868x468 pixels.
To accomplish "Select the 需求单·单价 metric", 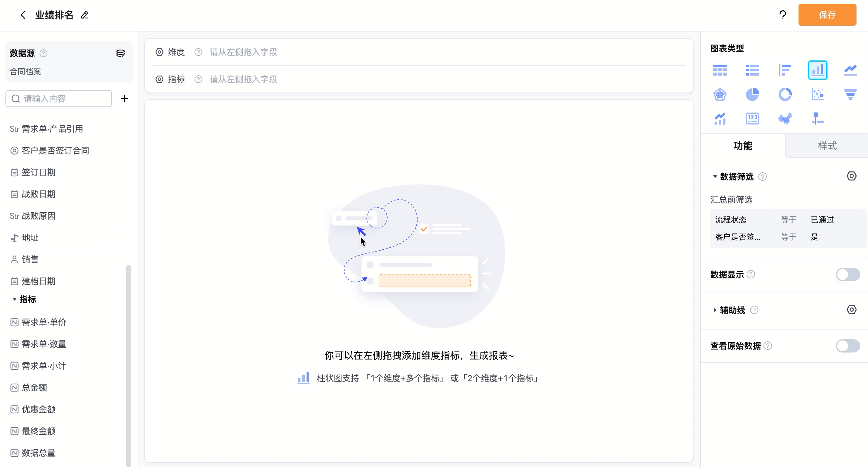I will pos(38,322).
